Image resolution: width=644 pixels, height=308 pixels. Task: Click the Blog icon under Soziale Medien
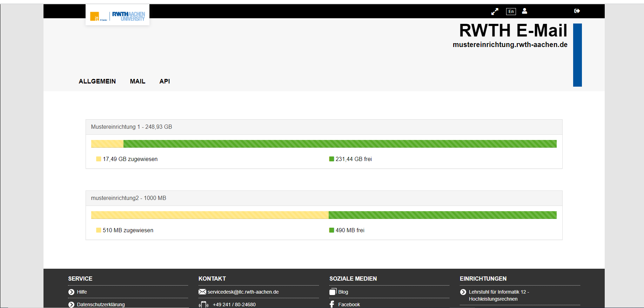tap(333, 292)
